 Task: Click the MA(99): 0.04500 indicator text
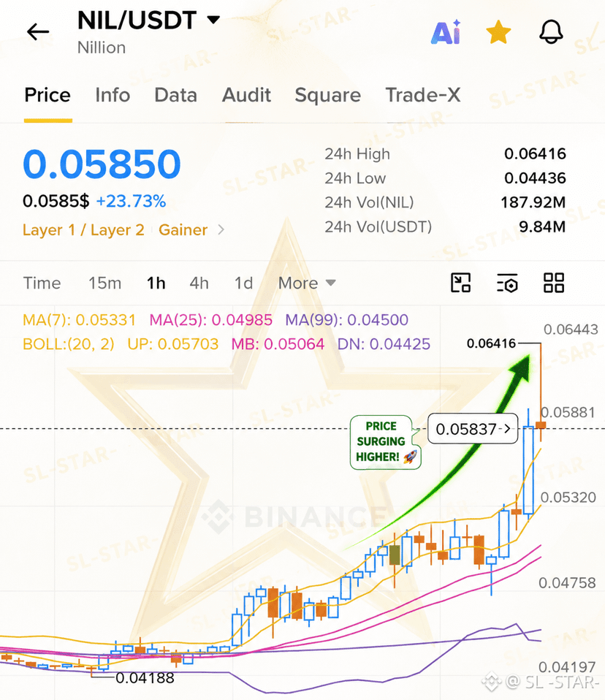pos(347,320)
